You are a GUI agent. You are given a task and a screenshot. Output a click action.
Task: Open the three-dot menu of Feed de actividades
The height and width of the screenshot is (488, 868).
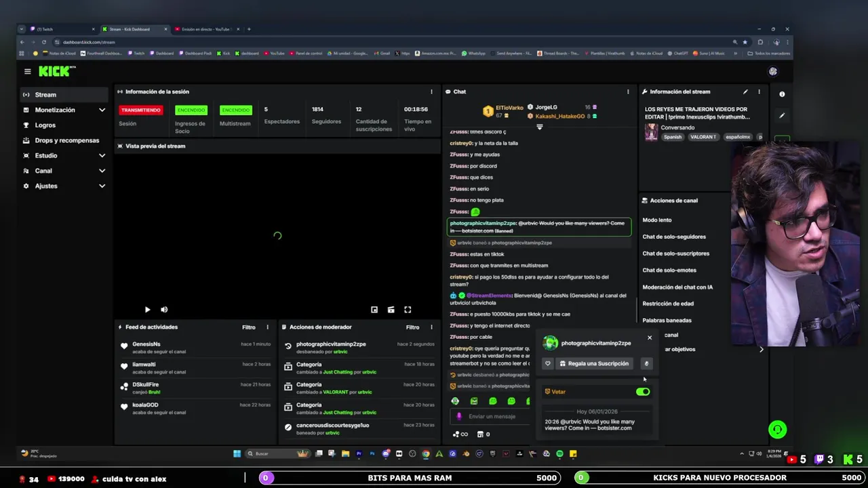pos(267,327)
